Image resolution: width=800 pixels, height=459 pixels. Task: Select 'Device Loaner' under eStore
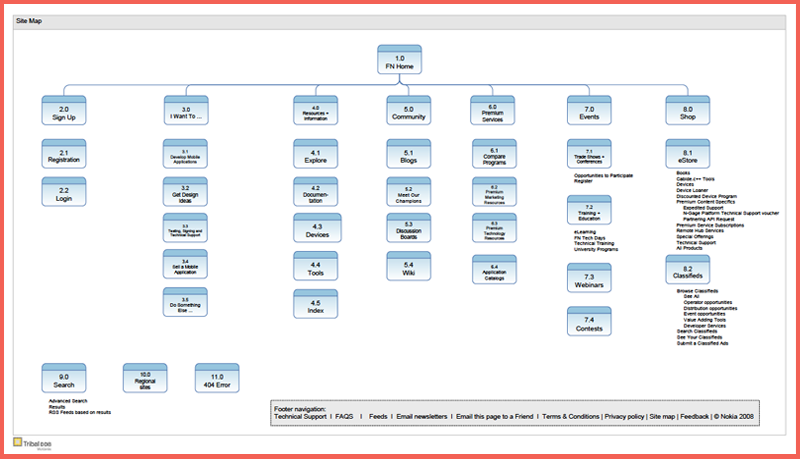click(x=692, y=190)
